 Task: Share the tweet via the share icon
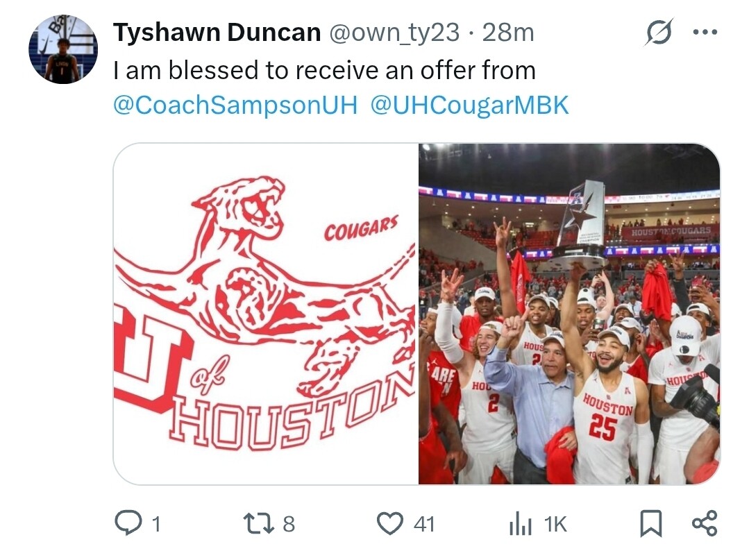coord(705,523)
